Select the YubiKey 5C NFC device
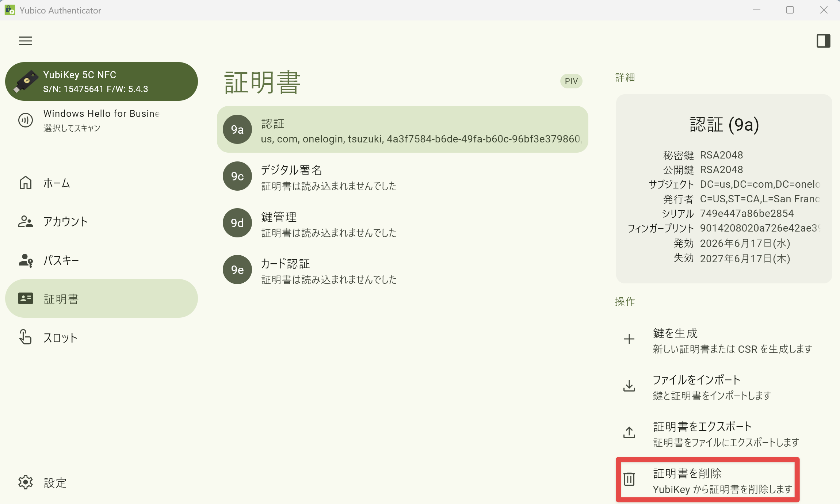 102,81
